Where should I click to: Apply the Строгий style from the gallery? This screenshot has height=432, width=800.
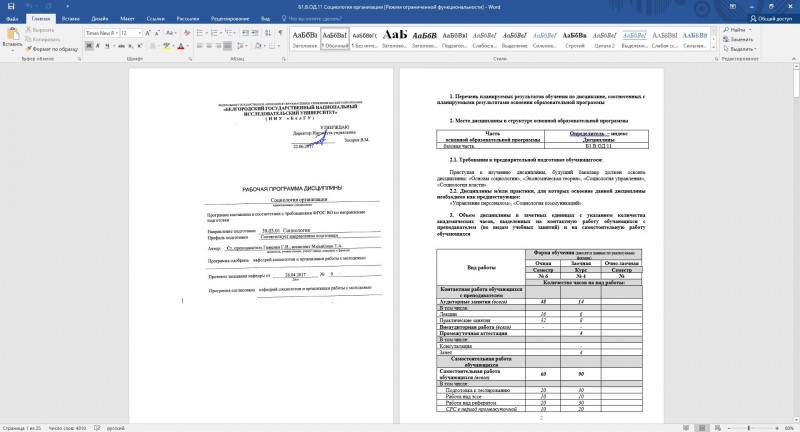coord(574,39)
